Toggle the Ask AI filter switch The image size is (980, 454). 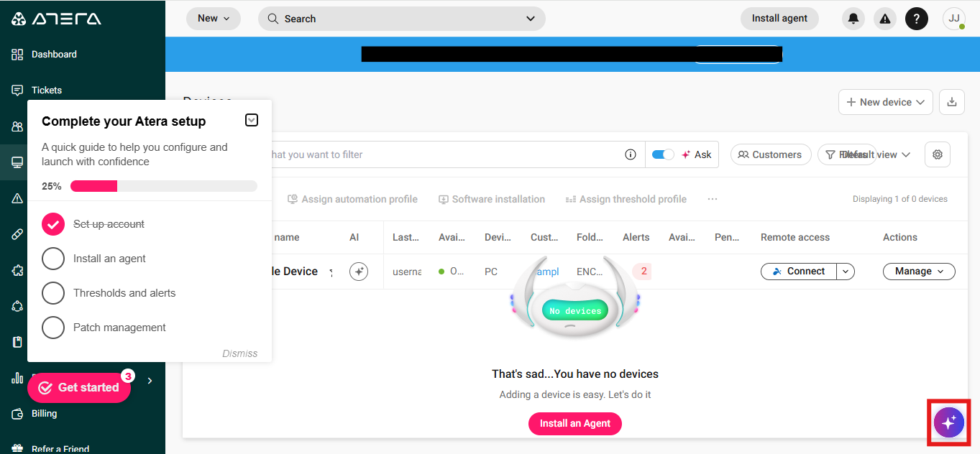point(663,154)
